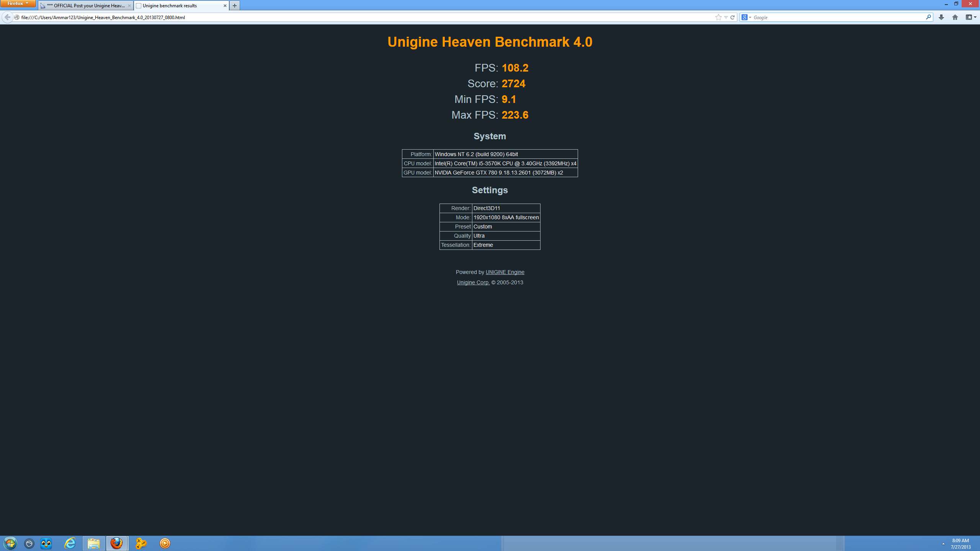
Task: Click the Max FPS value 223.6
Action: click(x=515, y=115)
